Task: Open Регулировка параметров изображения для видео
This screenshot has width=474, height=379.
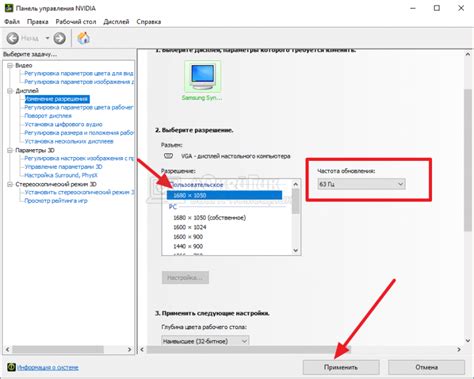Action: point(79,82)
